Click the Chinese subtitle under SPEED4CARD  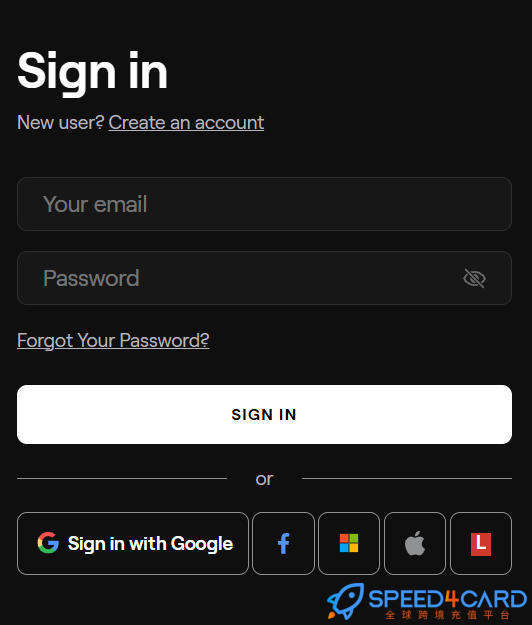[x=448, y=615]
